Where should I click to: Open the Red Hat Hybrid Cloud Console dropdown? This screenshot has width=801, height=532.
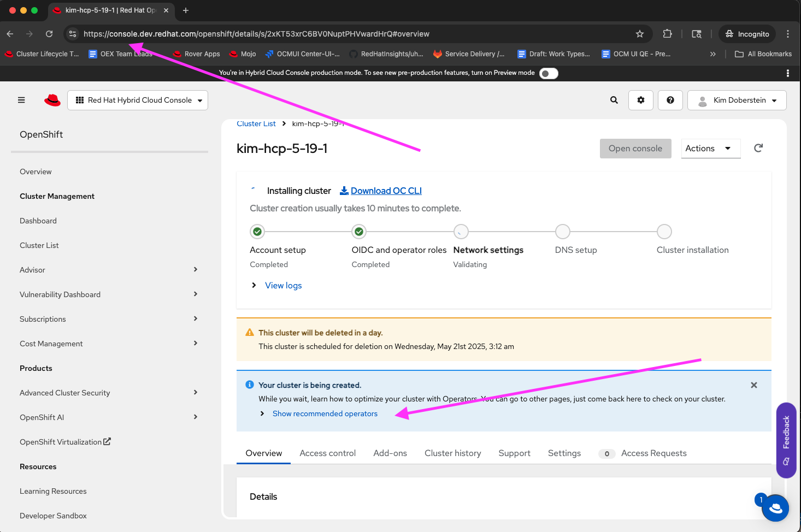click(x=138, y=100)
